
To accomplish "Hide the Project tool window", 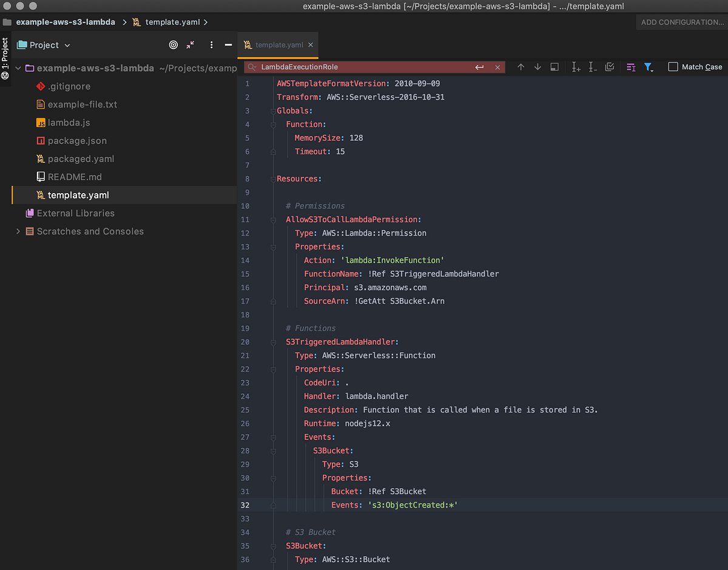I will tap(228, 45).
